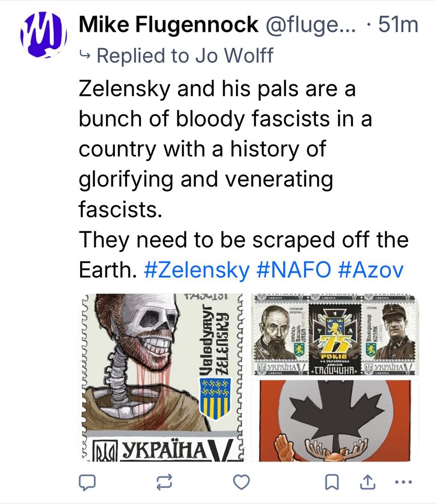
Task: Open the Replied to Jo Wolff link
Action: pyautogui.click(x=185, y=55)
